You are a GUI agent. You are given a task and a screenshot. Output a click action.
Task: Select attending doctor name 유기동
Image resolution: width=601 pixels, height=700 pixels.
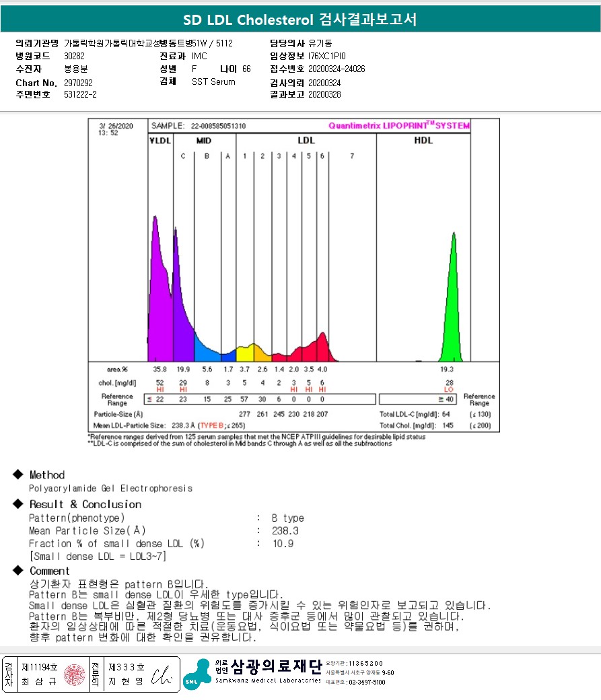pos(320,43)
